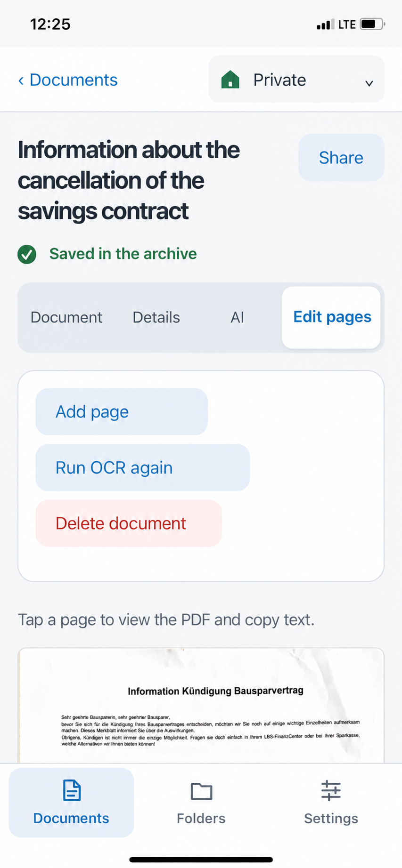Image resolution: width=402 pixels, height=868 pixels.
Task: Click the green house icon
Action: [230, 80]
